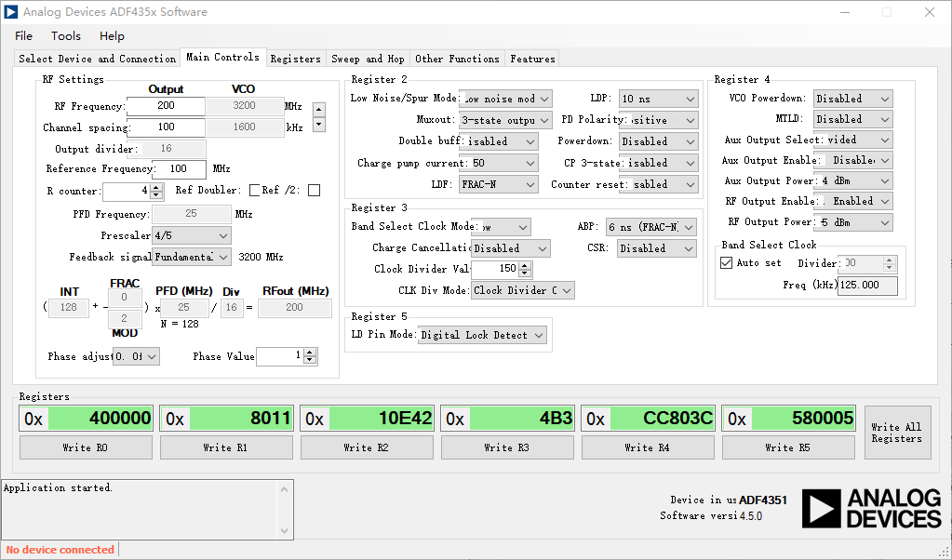Click the Analog Devices app icon in title bar
The height and width of the screenshot is (560, 952).
pyautogui.click(x=11, y=11)
